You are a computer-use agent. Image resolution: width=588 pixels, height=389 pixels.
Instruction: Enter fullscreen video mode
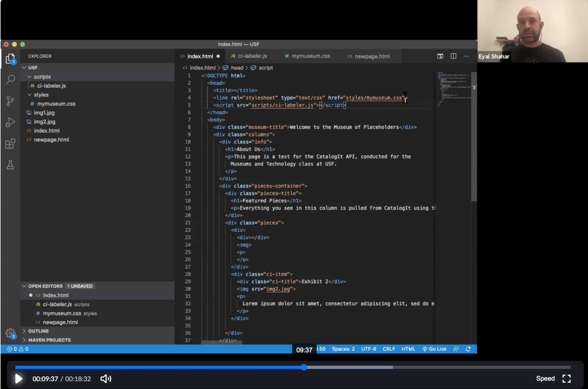pos(566,379)
